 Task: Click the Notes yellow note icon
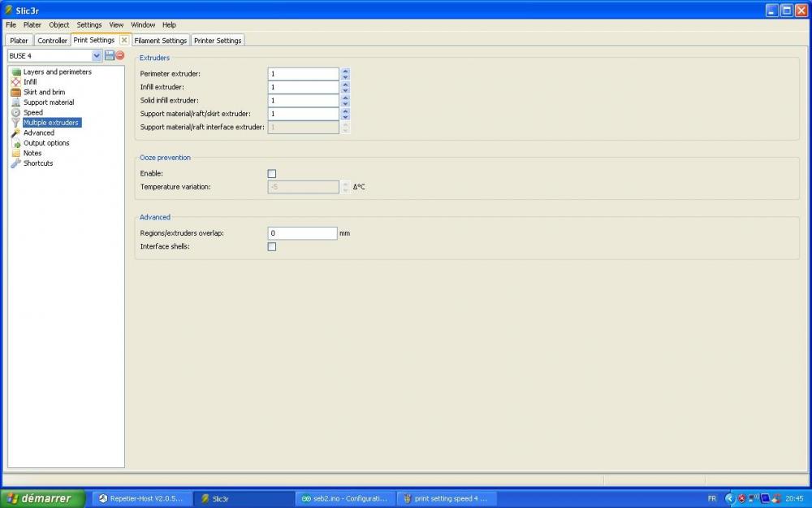point(16,153)
